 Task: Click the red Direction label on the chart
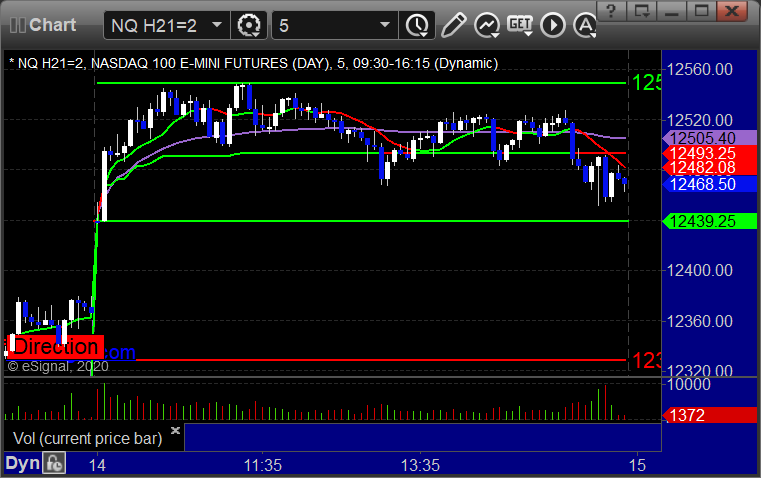[x=55, y=347]
